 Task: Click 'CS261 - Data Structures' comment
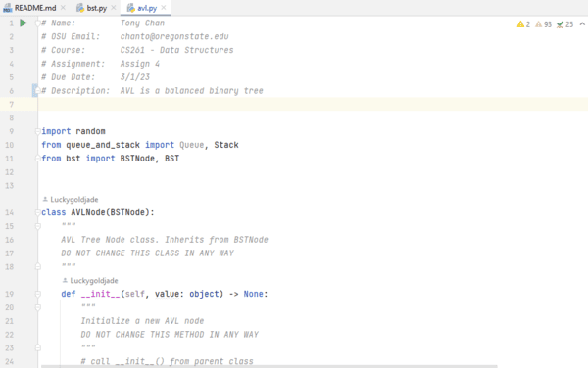click(x=176, y=50)
